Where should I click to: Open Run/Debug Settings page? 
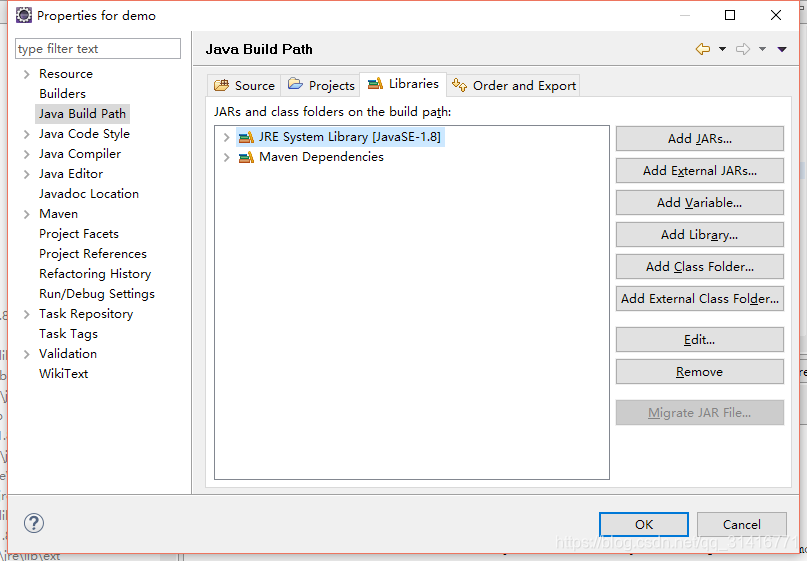tap(97, 294)
